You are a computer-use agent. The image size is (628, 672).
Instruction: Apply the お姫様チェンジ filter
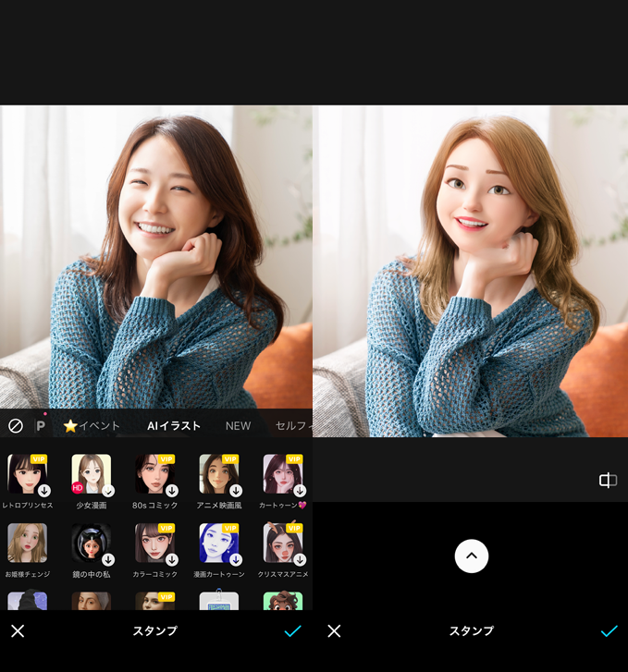point(28,544)
